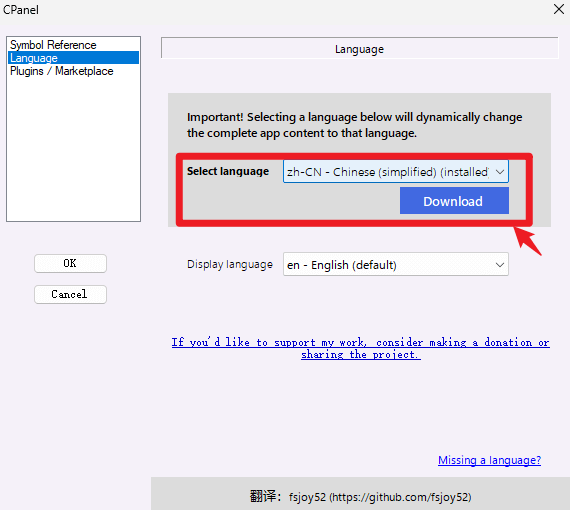Confirm with the OK button
The image size is (570, 510).
click(x=70, y=263)
